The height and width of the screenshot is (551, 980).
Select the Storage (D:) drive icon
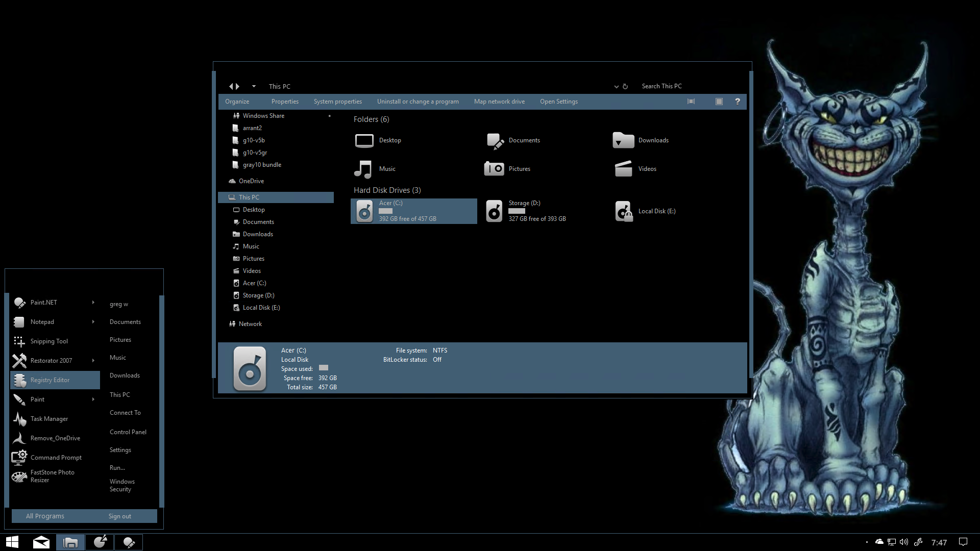tap(494, 211)
